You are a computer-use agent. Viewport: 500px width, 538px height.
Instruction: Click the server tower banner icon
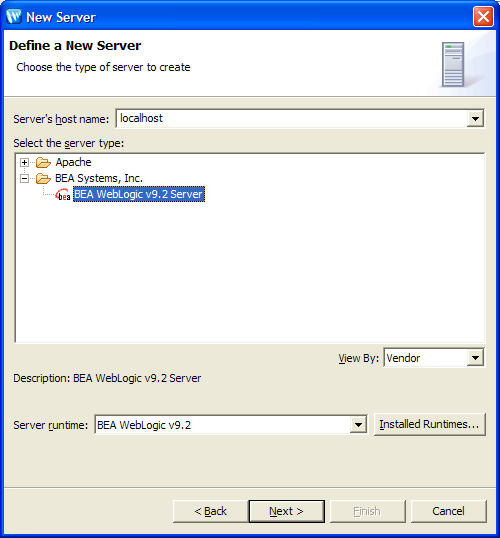[x=453, y=64]
